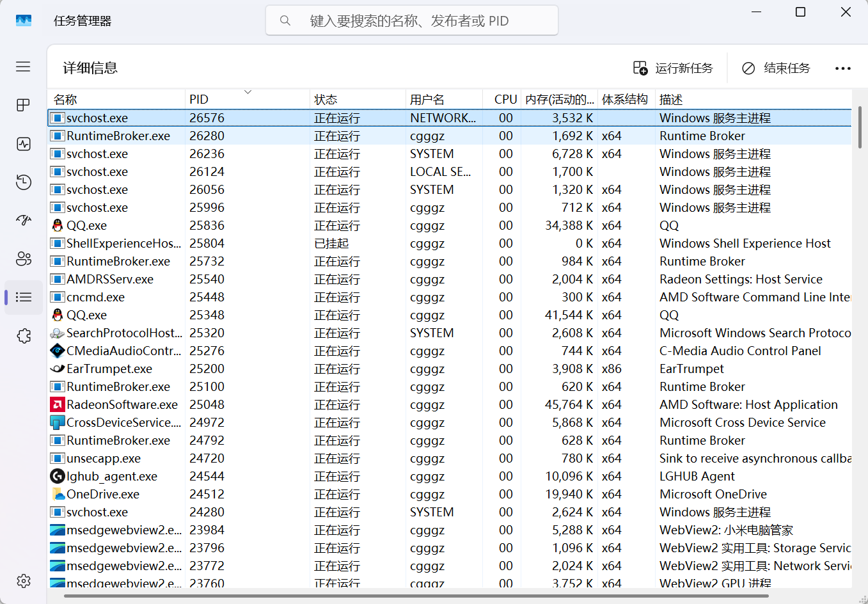Click the PID 25100 cell

(x=207, y=386)
